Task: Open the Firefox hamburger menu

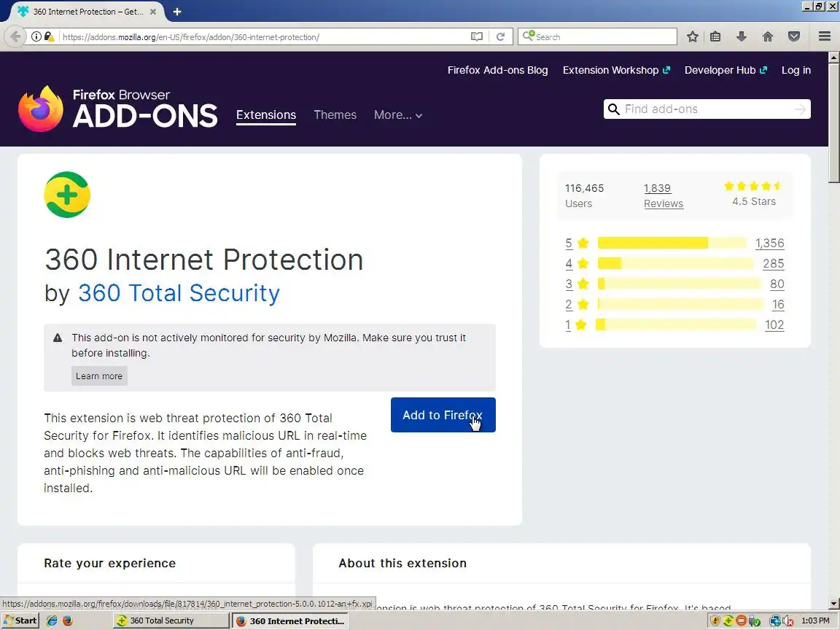Action: pyautogui.click(x=825, y=36)
